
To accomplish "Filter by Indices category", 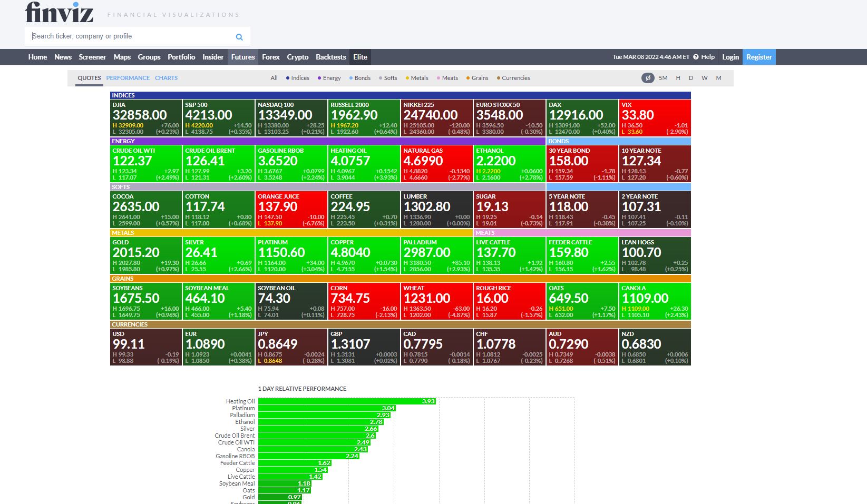I will (x=298, y=78).
